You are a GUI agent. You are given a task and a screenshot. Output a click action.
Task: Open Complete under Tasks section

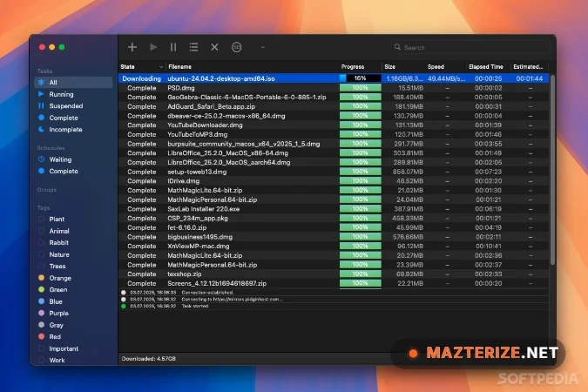(x=73, y=118)
